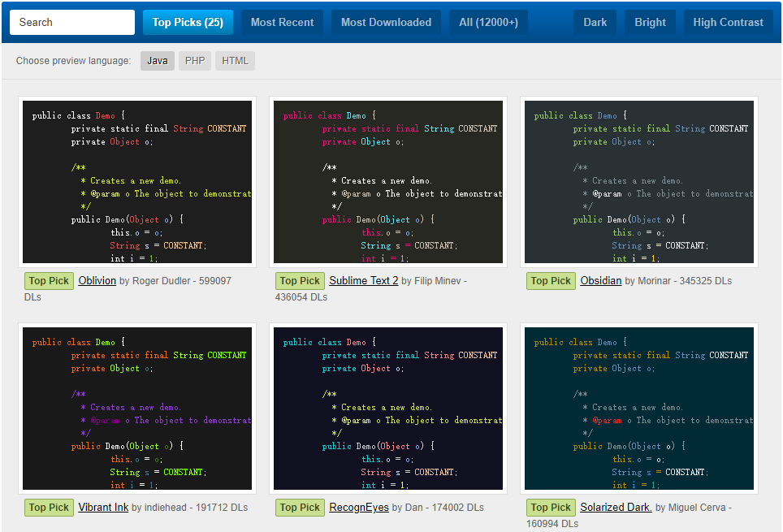This screenshot has width=783, height=532.
Task: Open the RecognEyes preview thumbnail
Action: pyautogui.click(x=388, y=409)
